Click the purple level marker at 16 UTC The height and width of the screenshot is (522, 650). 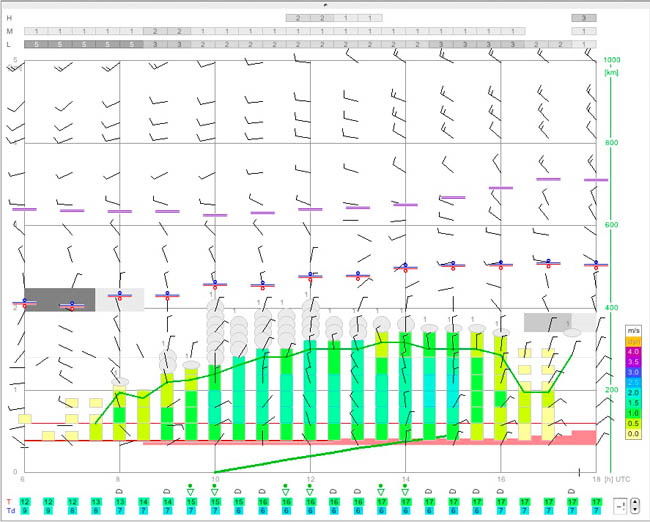point(501,188)
